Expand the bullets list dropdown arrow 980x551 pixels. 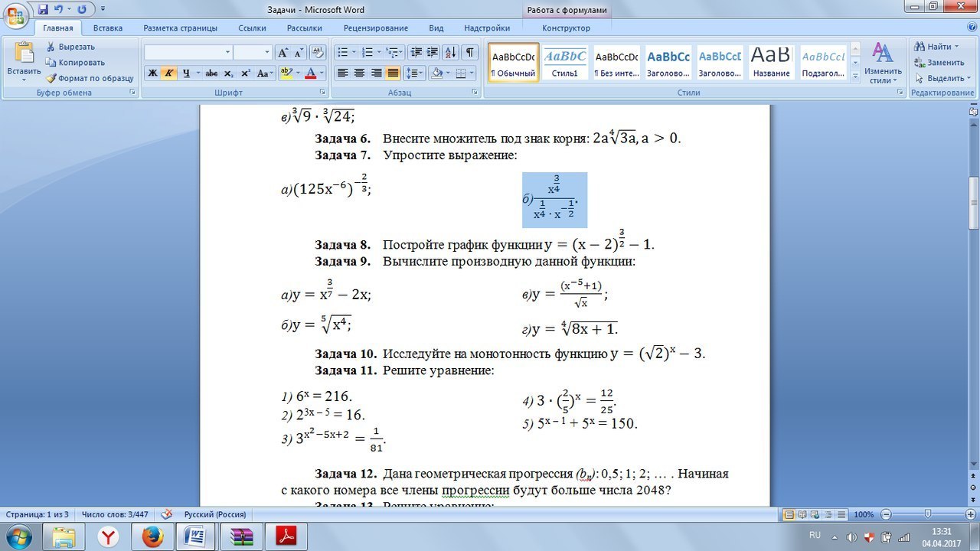pos(354,52)
